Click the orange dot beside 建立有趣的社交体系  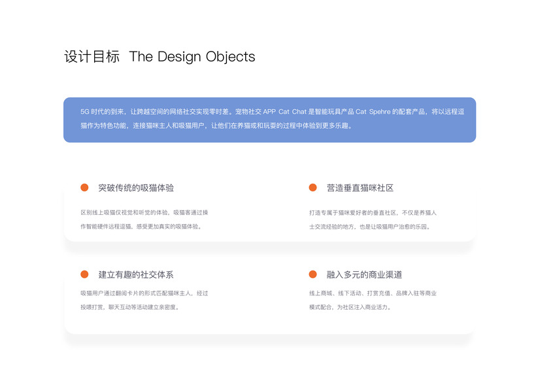(84, 274)
